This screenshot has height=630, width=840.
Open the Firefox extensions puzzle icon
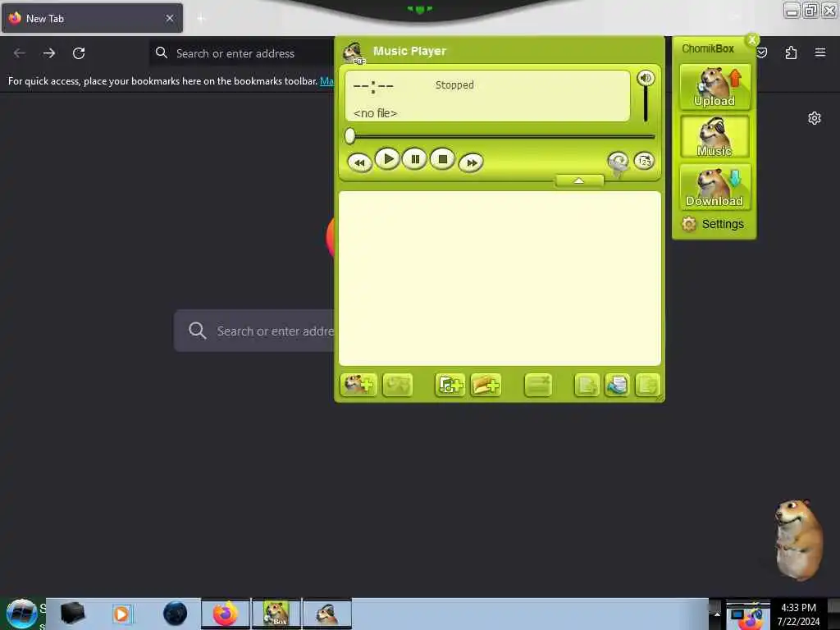pyautogui.click(x=791, y=52)
